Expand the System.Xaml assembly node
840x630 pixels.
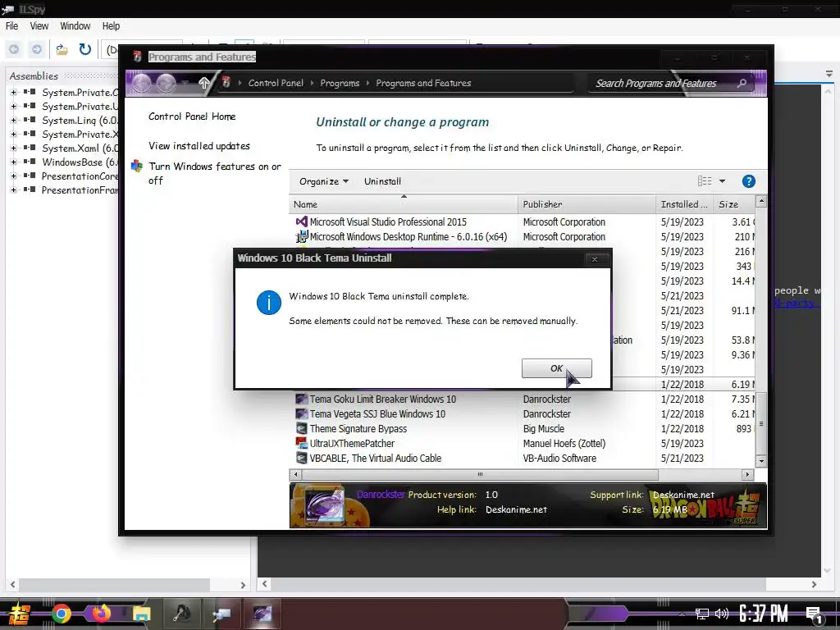pos(13,148)
